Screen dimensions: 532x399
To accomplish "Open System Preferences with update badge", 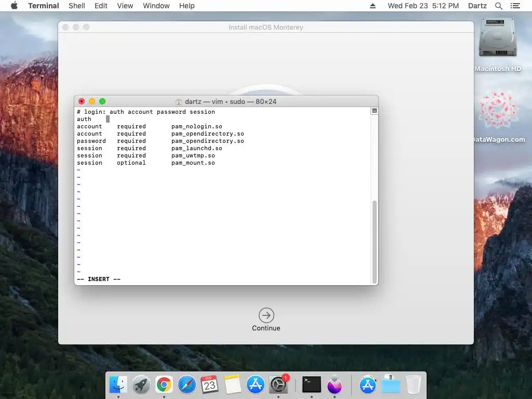I will tap(278, 385).
